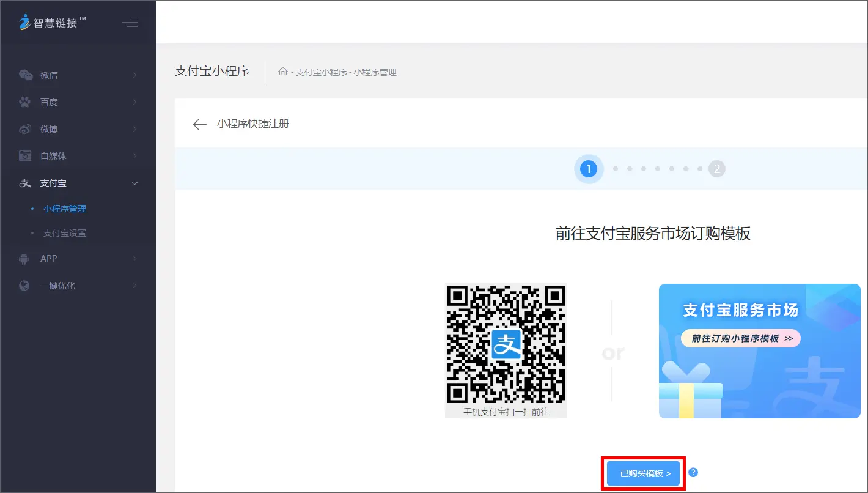Expand the APP menu chevron

pyautogui.click(x=135, y=259)
